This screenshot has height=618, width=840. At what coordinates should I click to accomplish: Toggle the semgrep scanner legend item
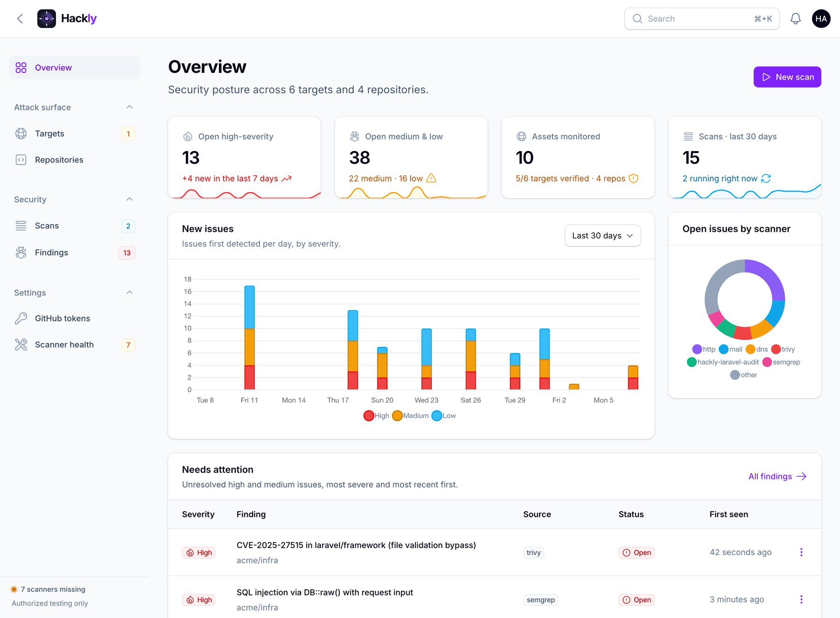(x=781, y=362)
